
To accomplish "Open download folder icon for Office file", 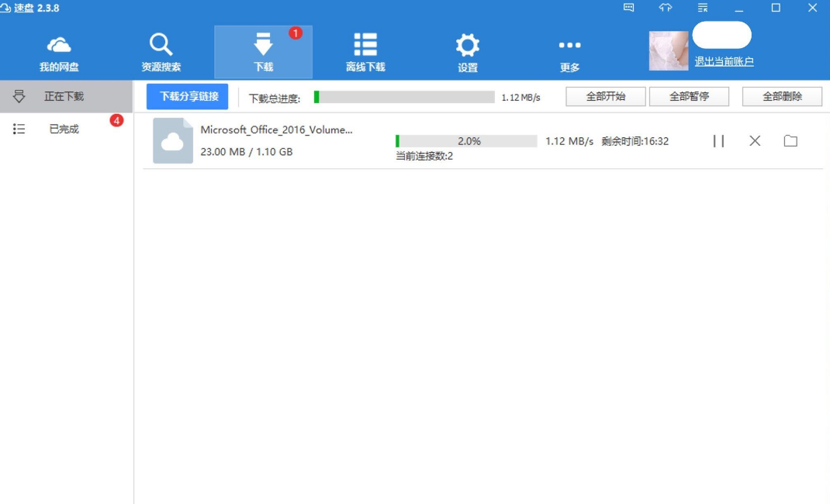I will pyautogui.click(x=790, y=140).
